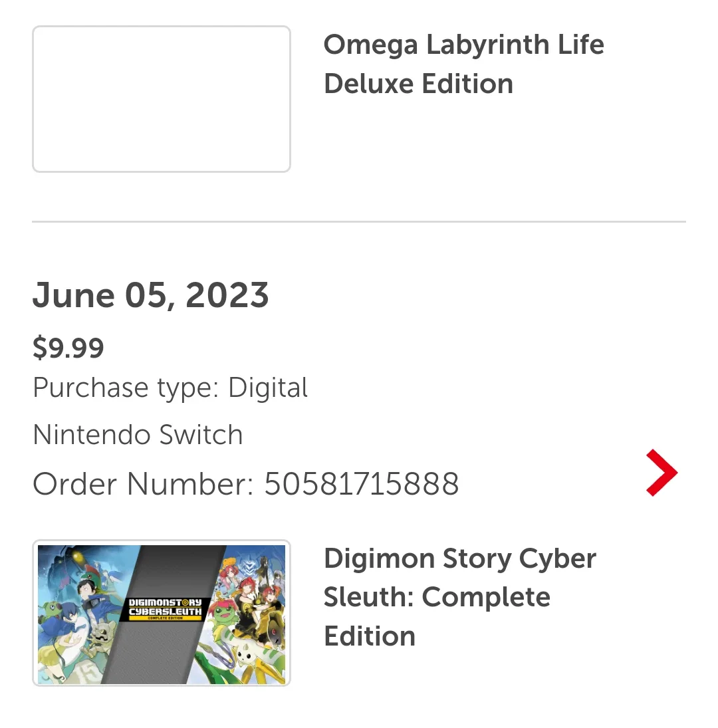Click the white rabbit-like Digimon in artwork
The width and height of the screenshot is (718, 728).
tap(246, 655)
